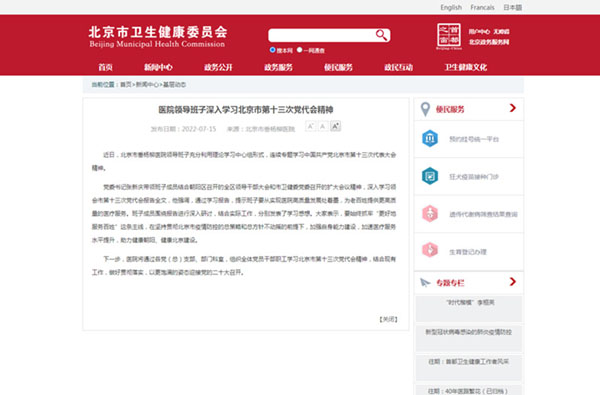Image resolution: width=600 pixels, height=395 pixels.
Task: Click the article title 医院领导班子深入学习
Action: tap(246, 110)
